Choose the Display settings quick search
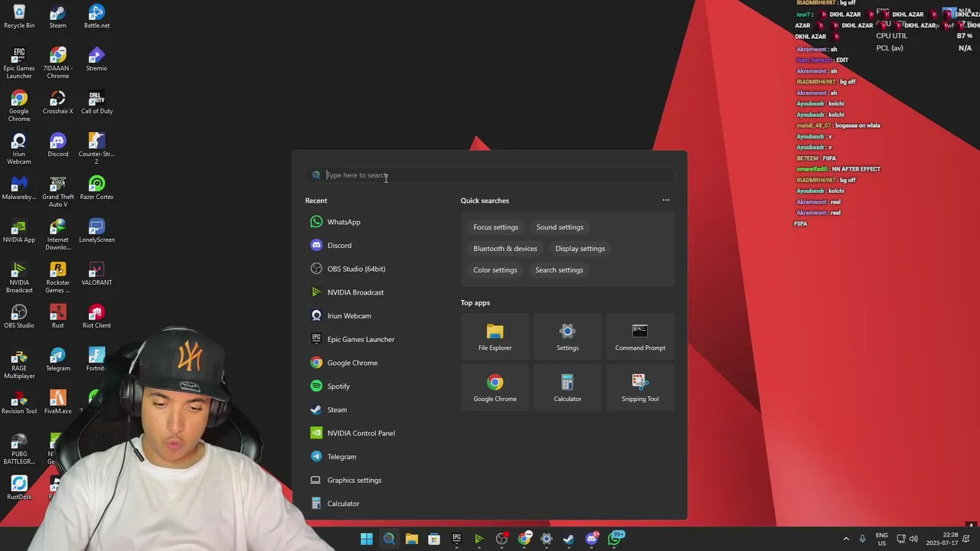This screenshot has width=980, height=551. pos(580,249)
